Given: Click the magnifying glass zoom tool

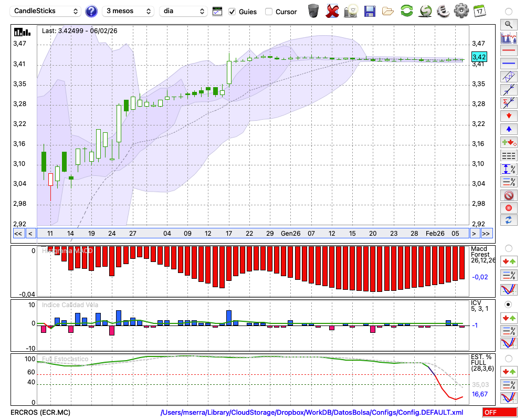Looking at the screenshot, I should pos(508,24).
